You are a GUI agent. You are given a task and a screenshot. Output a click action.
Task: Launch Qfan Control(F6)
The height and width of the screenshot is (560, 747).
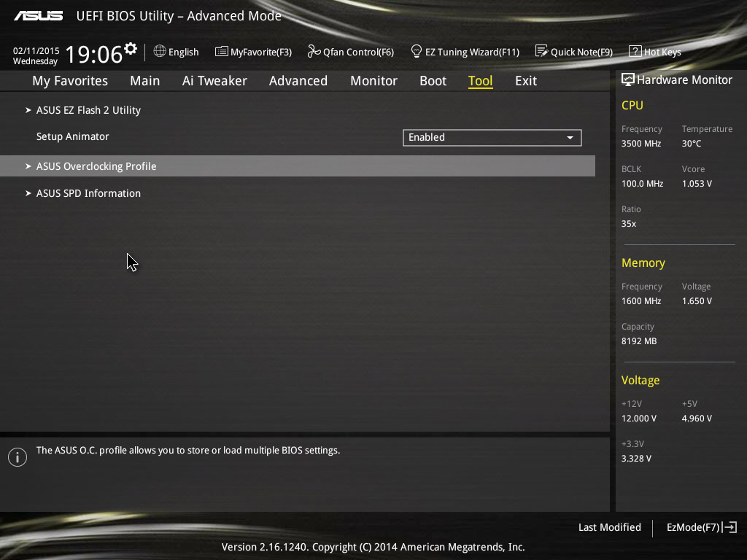[358, 52]
